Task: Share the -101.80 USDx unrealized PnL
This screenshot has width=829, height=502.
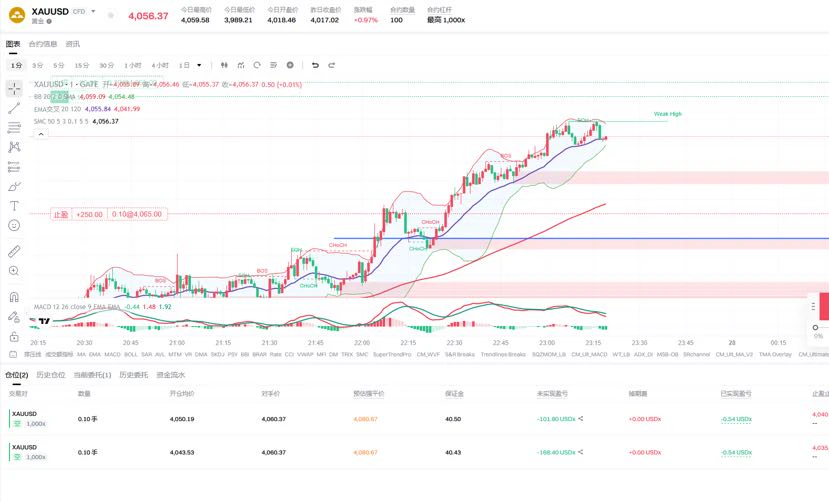Action: [x=581, y=419]
